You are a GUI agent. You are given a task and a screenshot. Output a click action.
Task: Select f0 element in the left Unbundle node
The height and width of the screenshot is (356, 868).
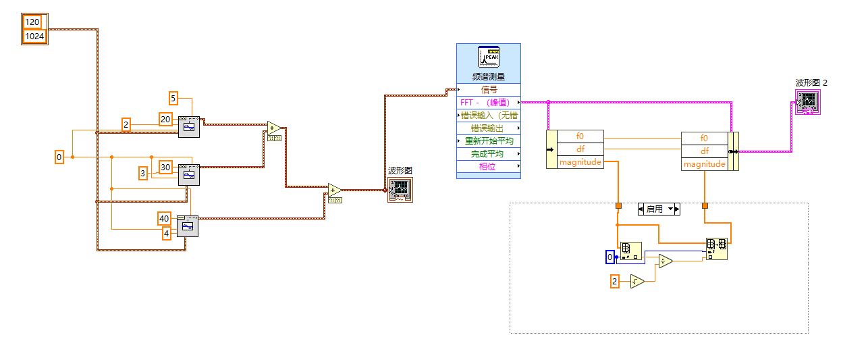click(580, 136)
